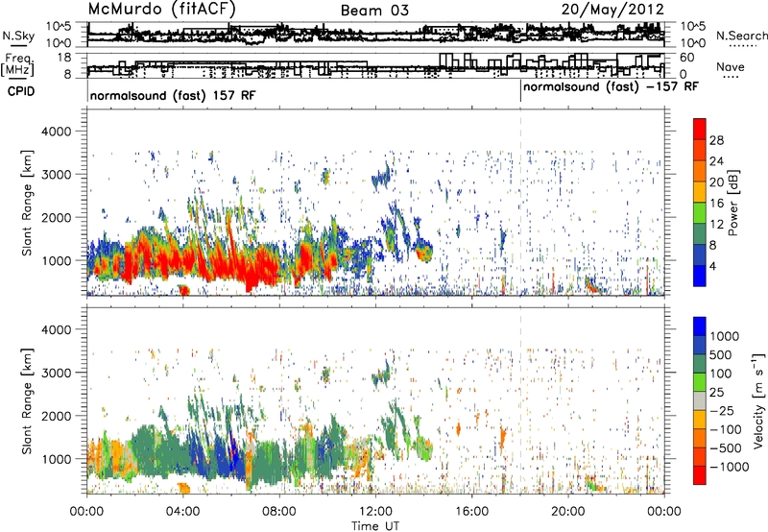Click the 'Freq. [MHz]' axis label
768x532 pixels.
[x=19, y=65]
